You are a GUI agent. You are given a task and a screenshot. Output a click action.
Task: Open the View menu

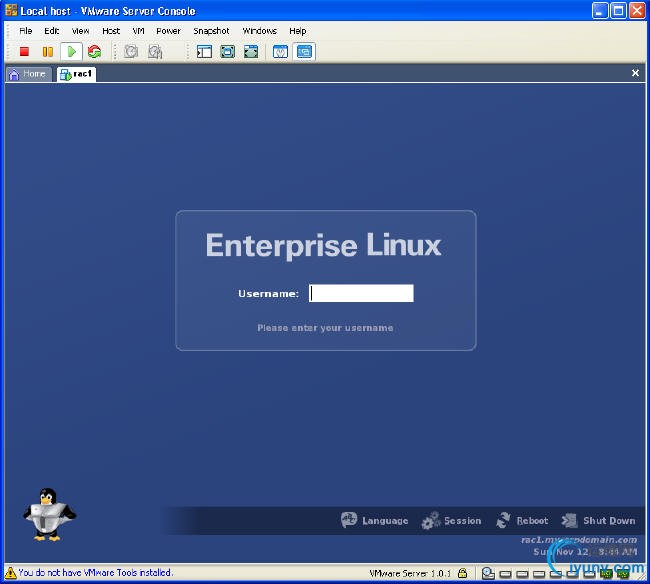tap(80, 31)
